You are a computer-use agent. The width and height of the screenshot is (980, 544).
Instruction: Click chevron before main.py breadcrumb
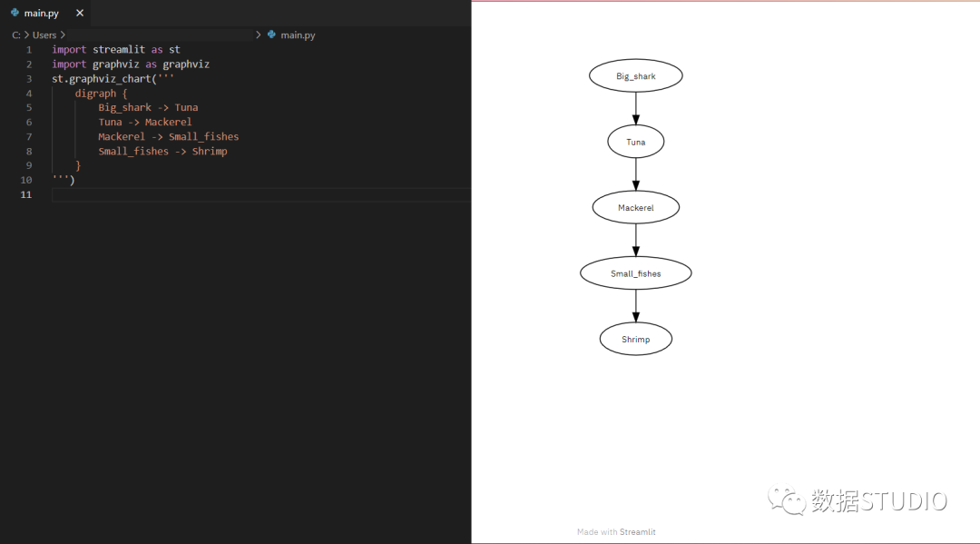tap(258, 35)
